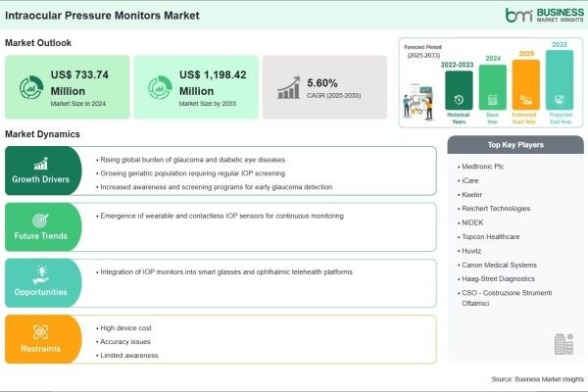Click 'Rising global burden of glaucoma' bullet
The height and width of the screenshot is (392, 588).
coord(190,160)
